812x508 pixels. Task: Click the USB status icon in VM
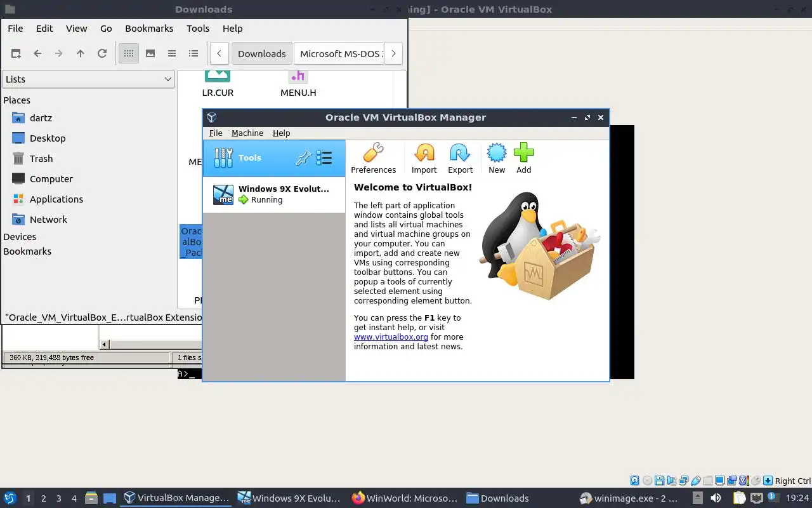[x=695, y=481]
